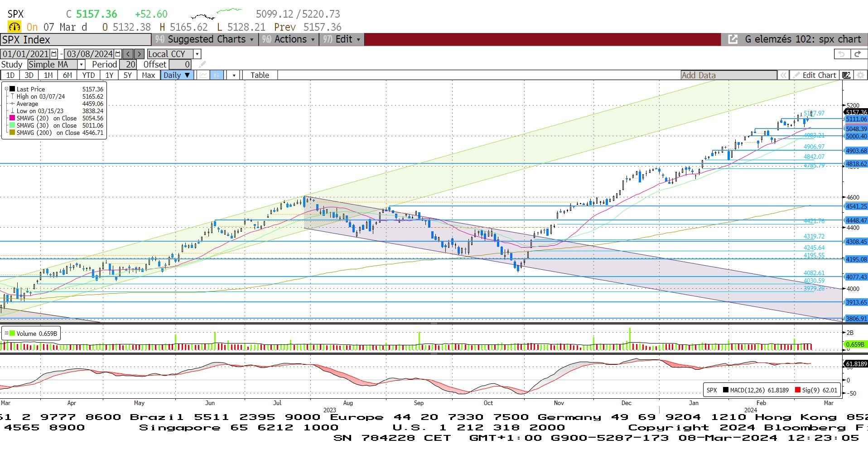
Task: Select the 6M time range tab
Action: coord(68,75)
